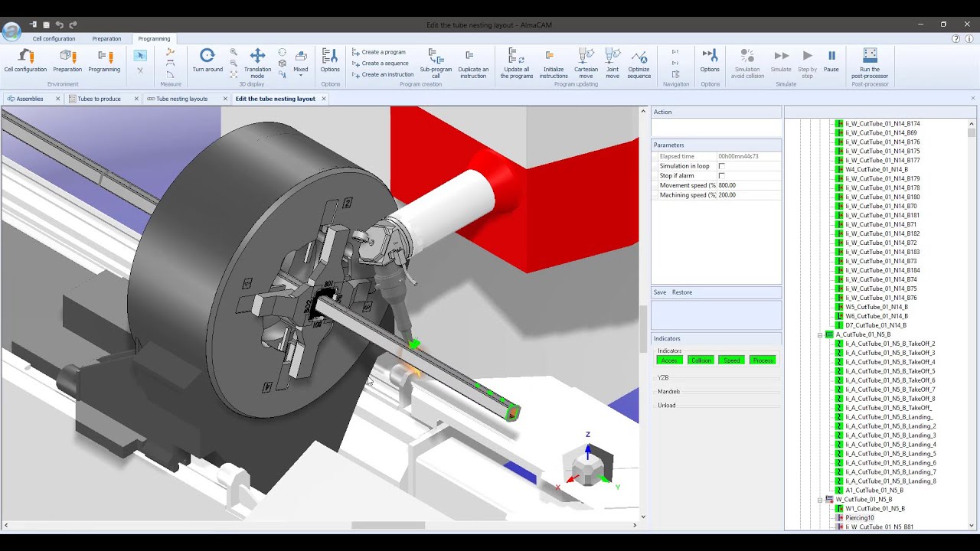Click the Movement speed value field
Viewport: 980px width, 551px height.
click(748, 185)
